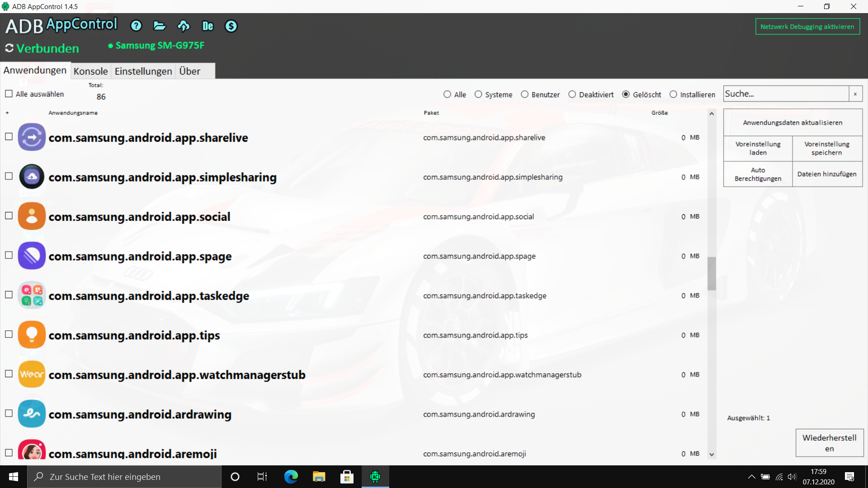This screenshot has width=868, height=488.
Task: Switch to the Anwendungen tab
Action: tap(35, 70)
